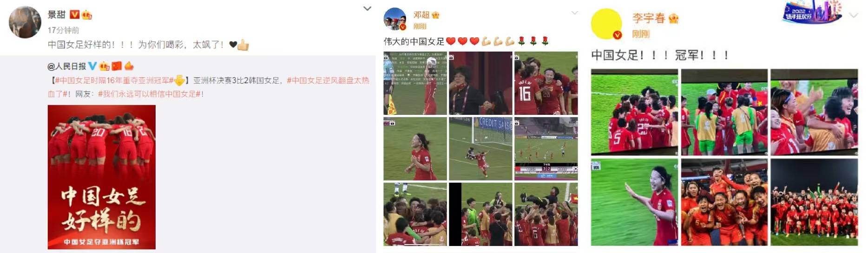868x253 pixels.
Task: Open the 景甜 username link
Action: [x=57, y=15]
